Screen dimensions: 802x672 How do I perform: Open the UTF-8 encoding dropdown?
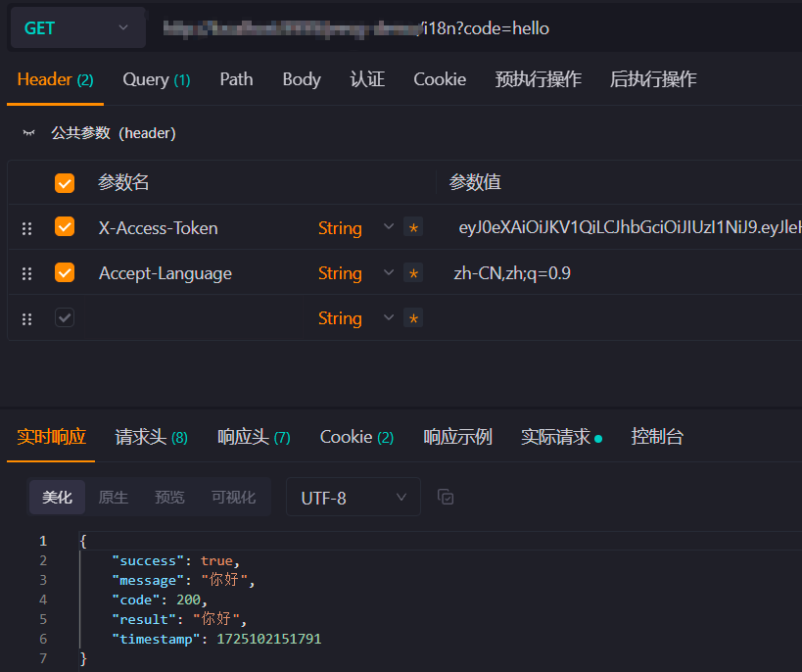(353, 497)
